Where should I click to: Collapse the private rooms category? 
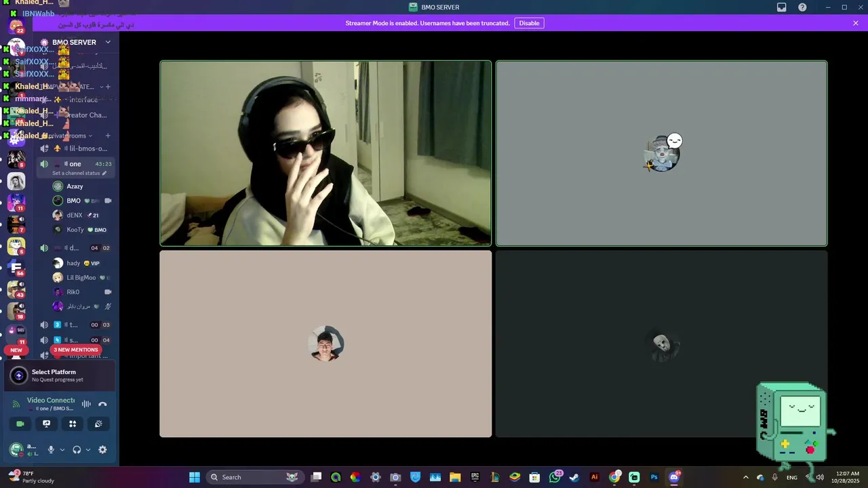(68, 136)
